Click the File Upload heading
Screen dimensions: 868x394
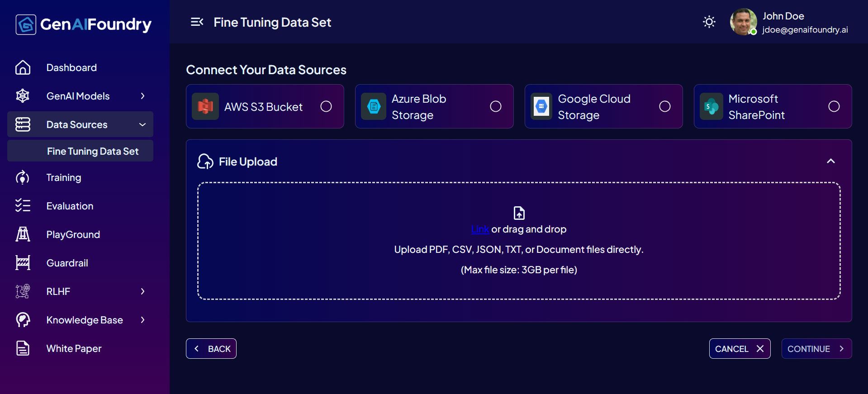click(248, 161)
